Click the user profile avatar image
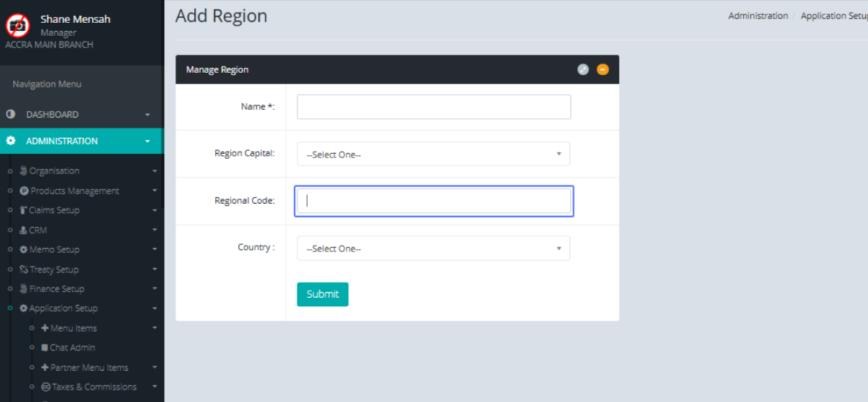This screenshot has width=868, height=402. tap(17, 26)
